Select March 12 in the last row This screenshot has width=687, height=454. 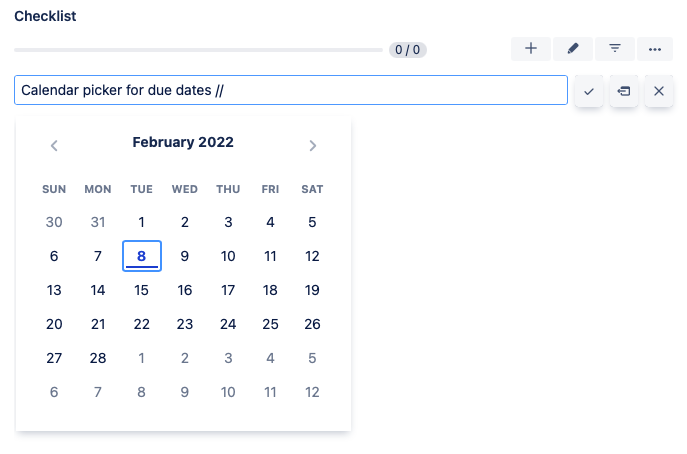point(312,392)
